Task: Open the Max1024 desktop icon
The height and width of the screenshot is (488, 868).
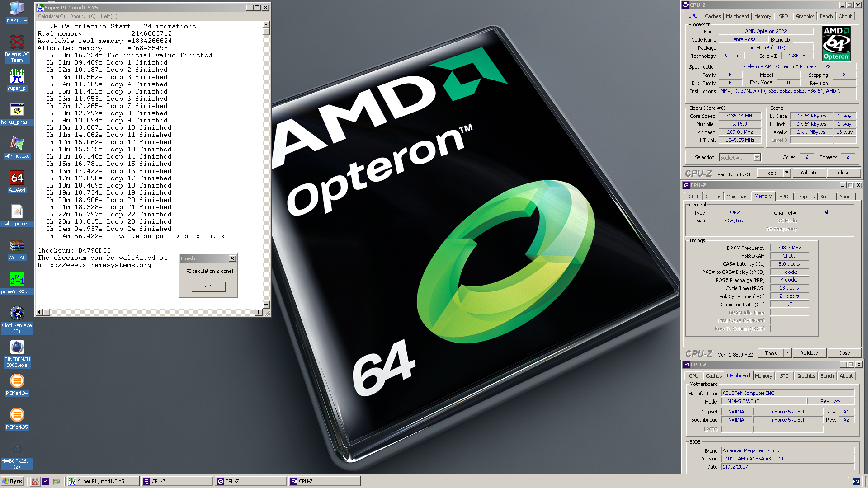Action: point(17,12)
